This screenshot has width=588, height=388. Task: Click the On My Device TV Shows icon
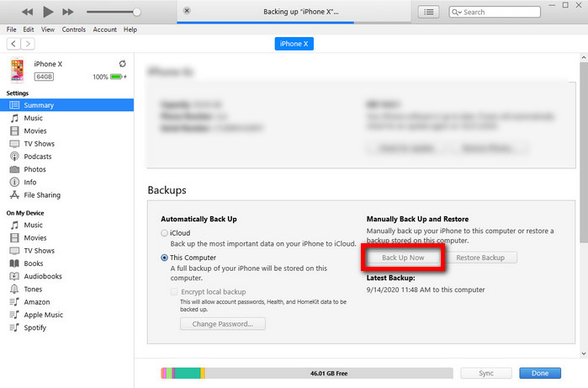14,251
